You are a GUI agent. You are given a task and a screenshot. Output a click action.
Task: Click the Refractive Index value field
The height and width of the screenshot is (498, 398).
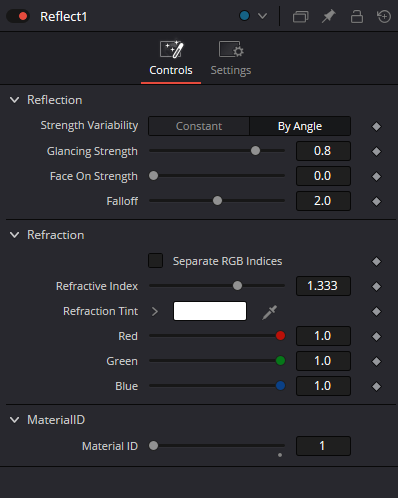323,286
